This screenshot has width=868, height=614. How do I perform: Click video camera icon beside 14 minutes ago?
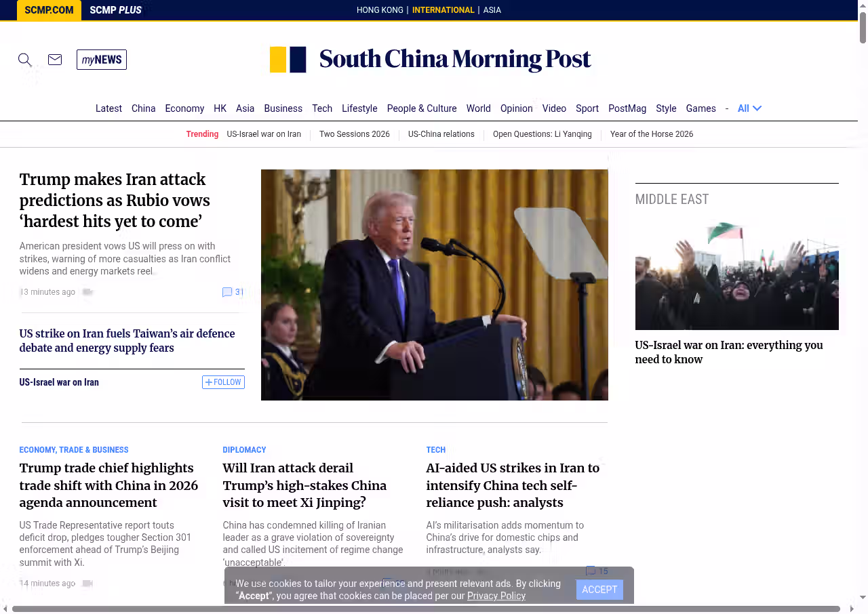(87, 584)
